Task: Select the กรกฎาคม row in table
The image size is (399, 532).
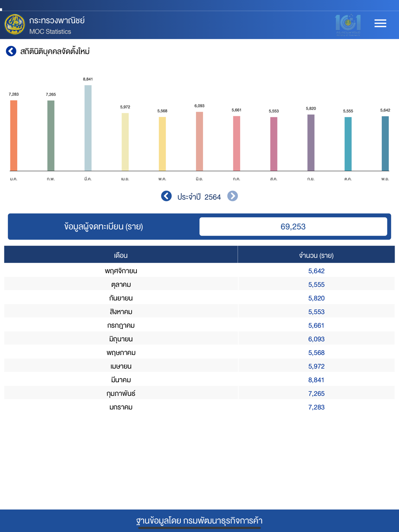Action: tap(199, 325)
